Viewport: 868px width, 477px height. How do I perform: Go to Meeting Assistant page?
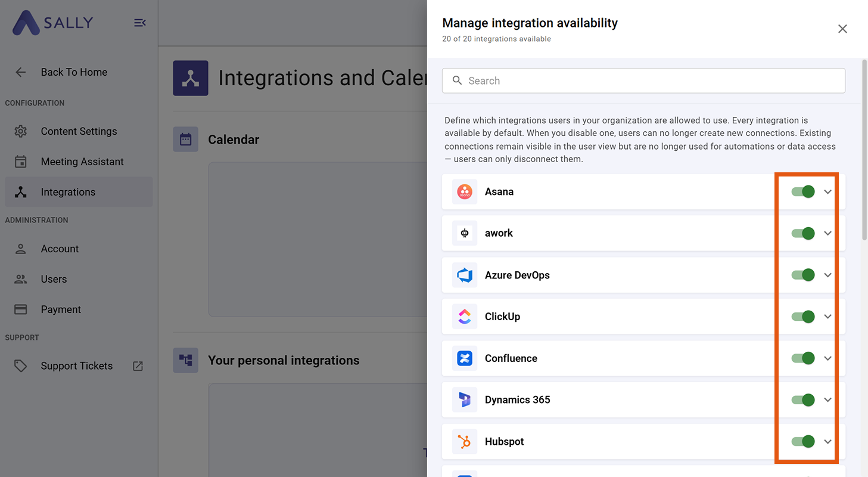[82, 162]
